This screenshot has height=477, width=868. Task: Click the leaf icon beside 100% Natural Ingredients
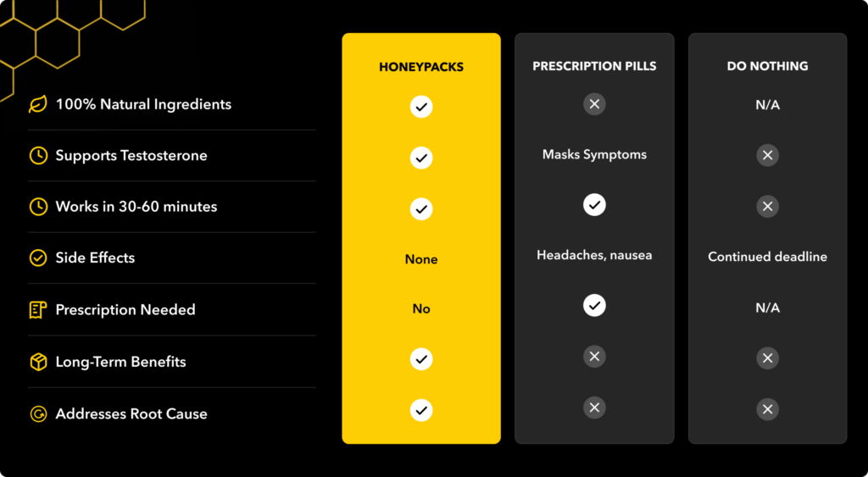coord(37,104)
